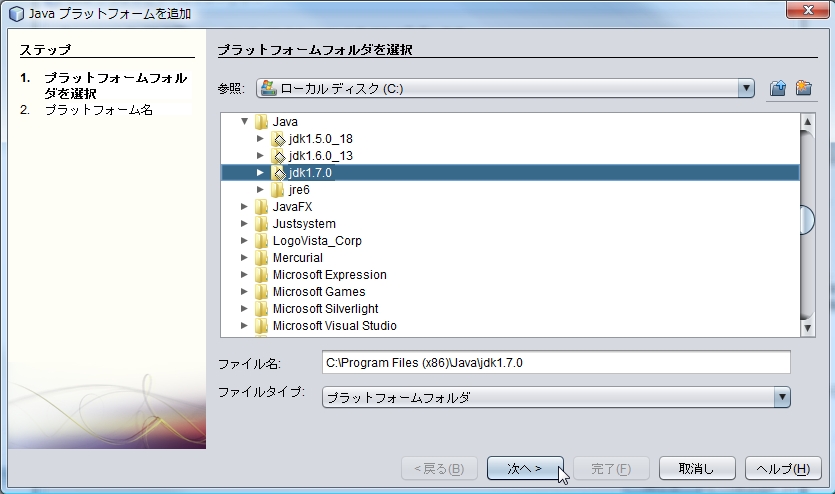Click the Mercurial folder icon
The height and width of the screenshot is (494, 835).
point(261,258)
